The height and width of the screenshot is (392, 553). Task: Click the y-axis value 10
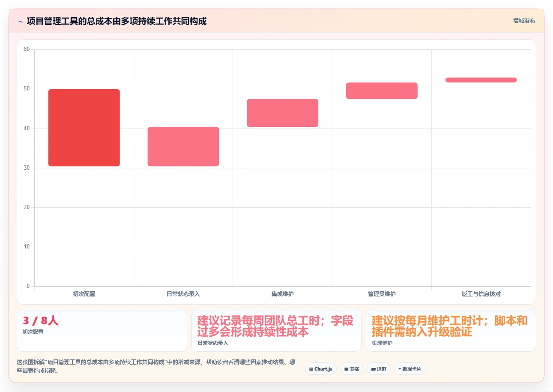(x=27, y=247)
